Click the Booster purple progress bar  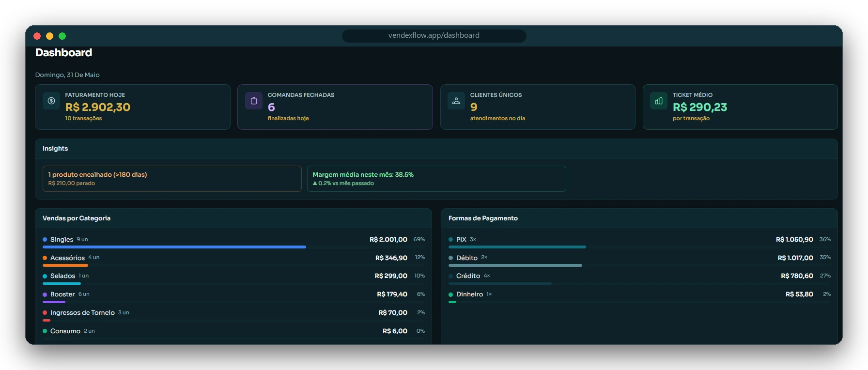(x=54, y=302)
